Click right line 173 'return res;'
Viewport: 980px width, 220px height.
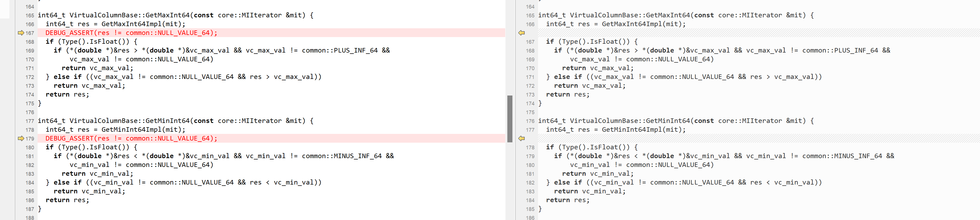click(568, 95)
